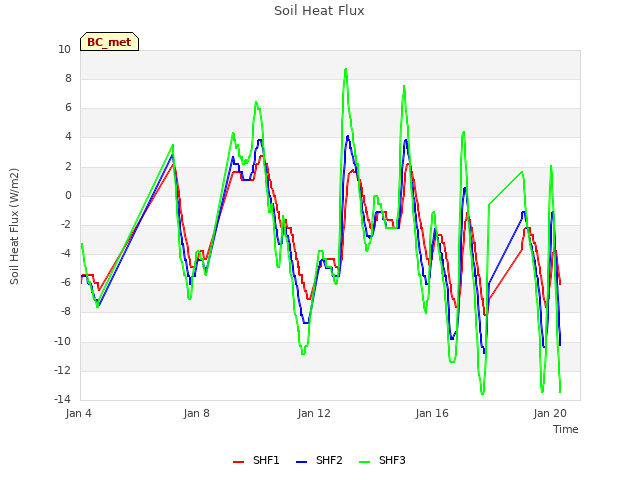Click the Time axis label

pos(566,429)
